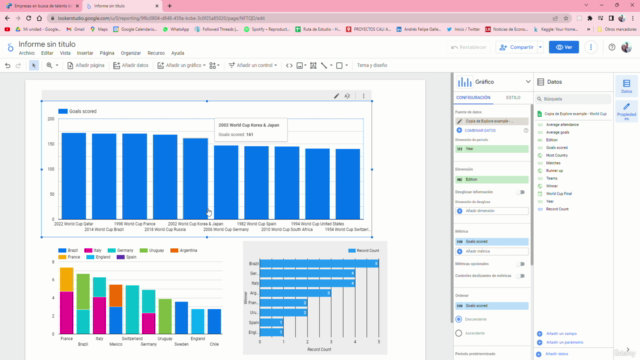Click the bookmark star in the address bar
The width and height of the screenshot is (640, 360).
coord(566,18)
